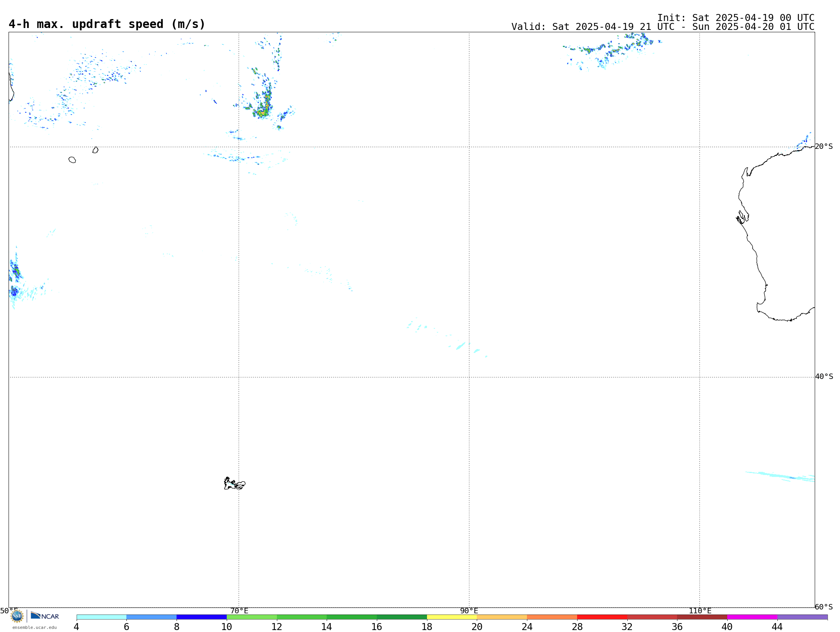840x632 pixels.
Task: Pick the light orange 20-24 swatch
Action: (502, 617)
